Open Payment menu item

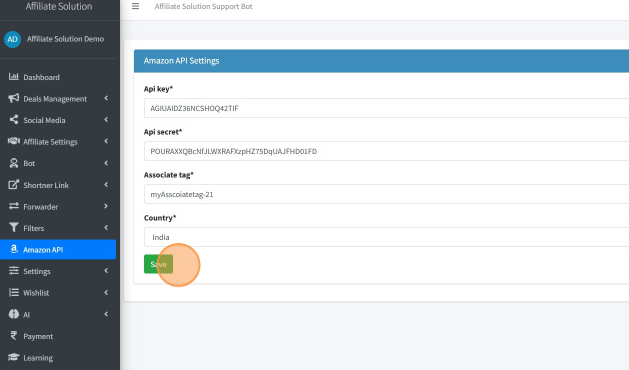[58, 336]
